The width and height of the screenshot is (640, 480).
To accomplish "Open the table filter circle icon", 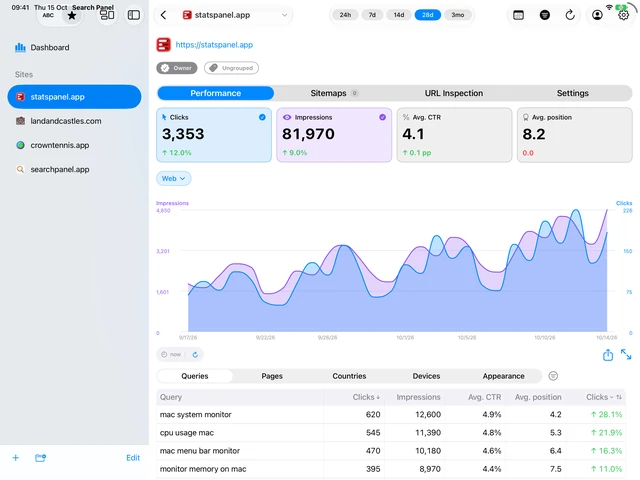I will pyautogui.click(x=553, y=376).
